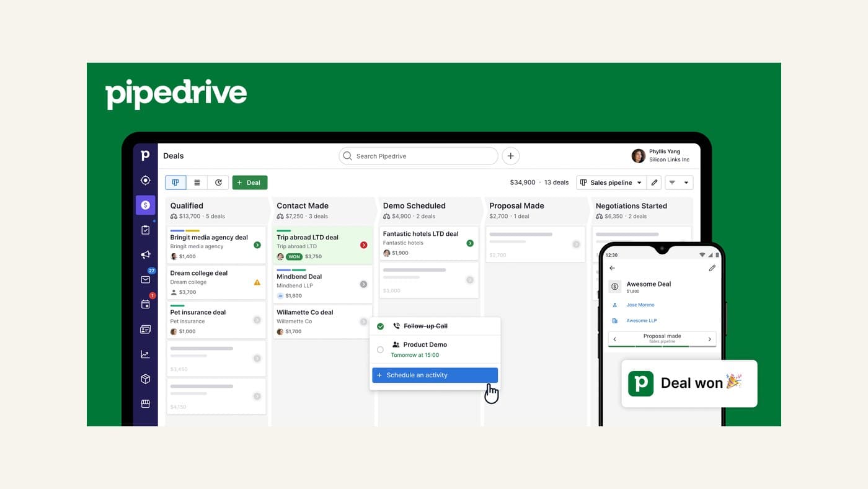This screenshot has width=868, height=489.
Task: Click the Pipedrive logo in the sidebar
Action: pos(145,155)
